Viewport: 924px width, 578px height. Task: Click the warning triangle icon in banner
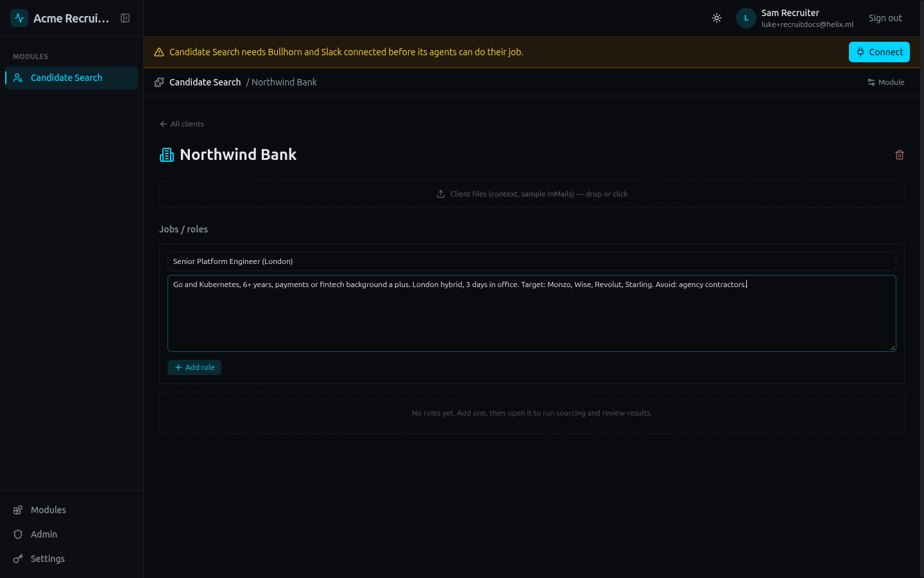click(159, 52)
